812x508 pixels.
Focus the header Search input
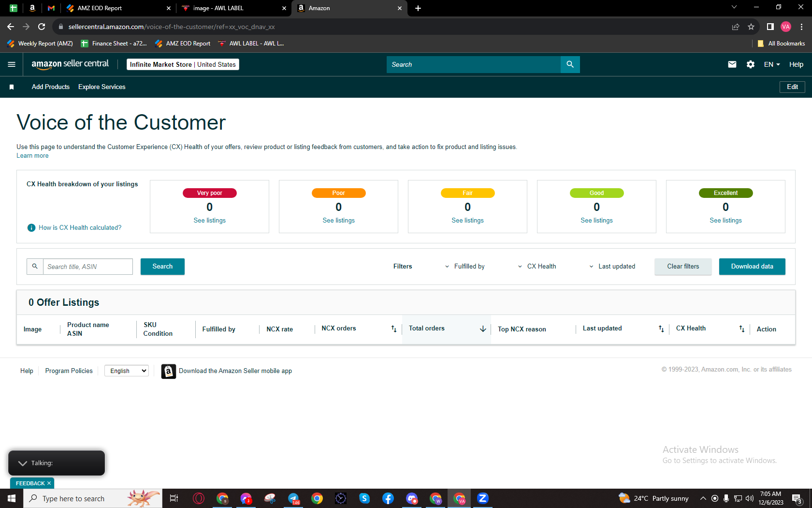(474, 64)
